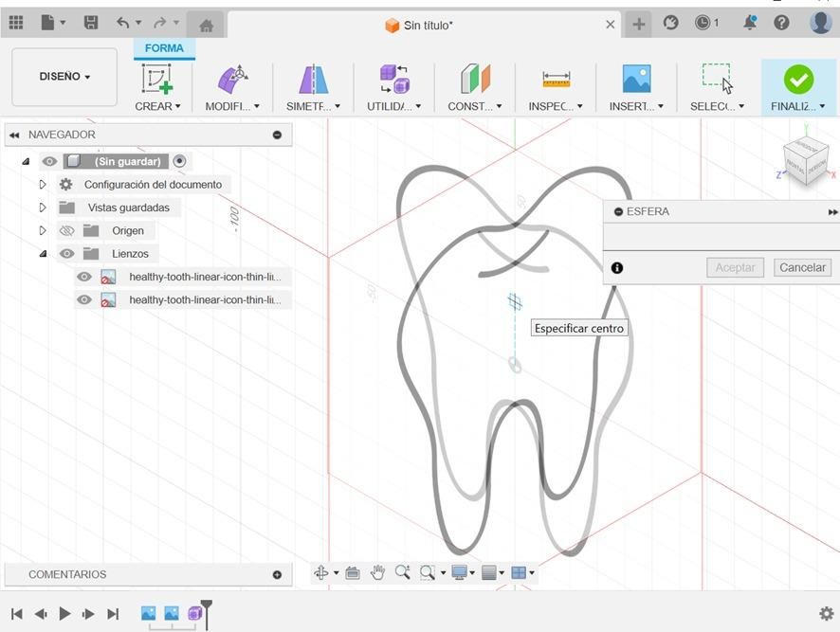
Task: Expand the MODIFI dropdown menu
Action: tap(232, 106)
